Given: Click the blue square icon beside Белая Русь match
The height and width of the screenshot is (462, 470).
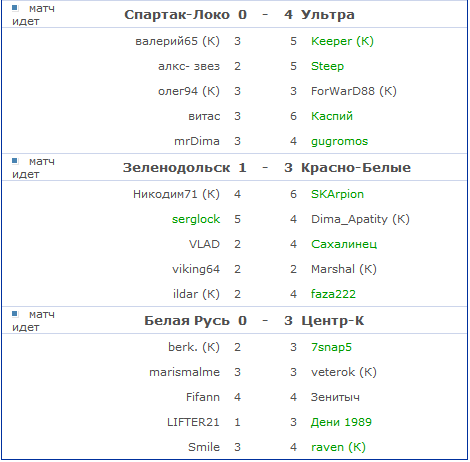Looking at the screenshot, I should pos(15,314).
